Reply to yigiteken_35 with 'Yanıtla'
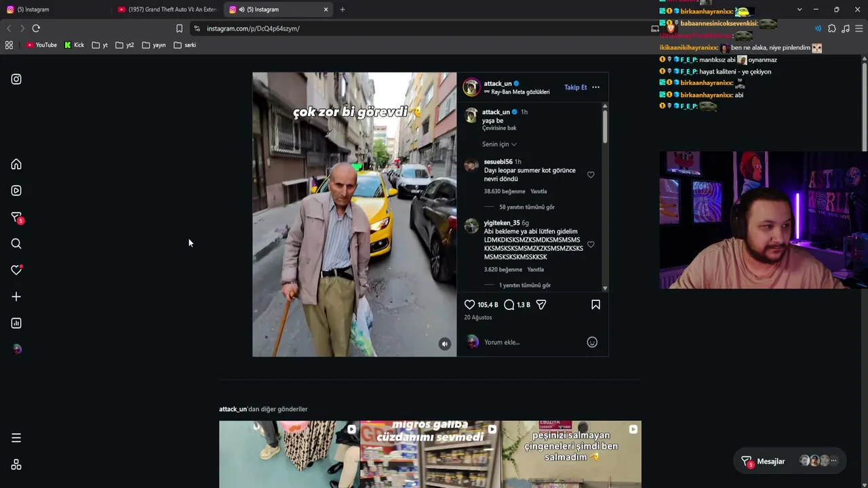This screenshot has height=488, width=868. 536,270
